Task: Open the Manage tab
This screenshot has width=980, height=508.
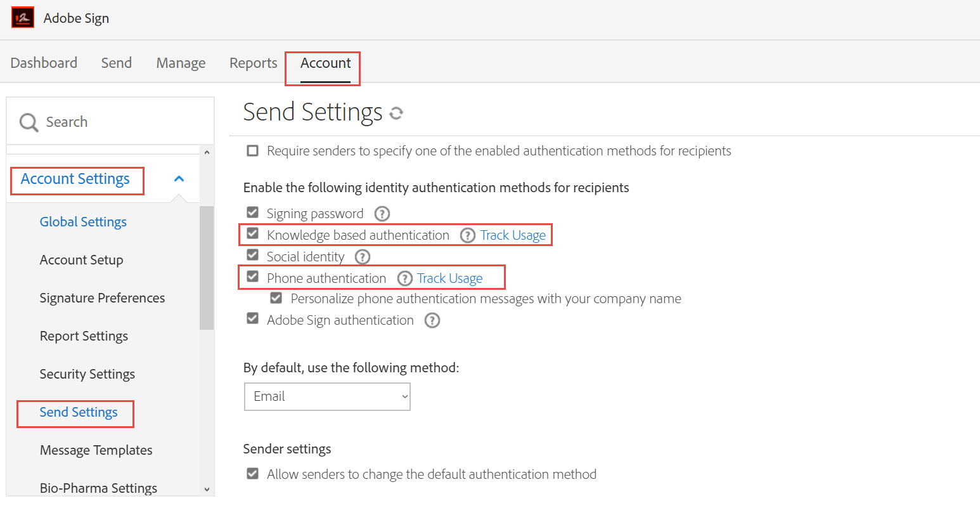Action: (181, 63)
